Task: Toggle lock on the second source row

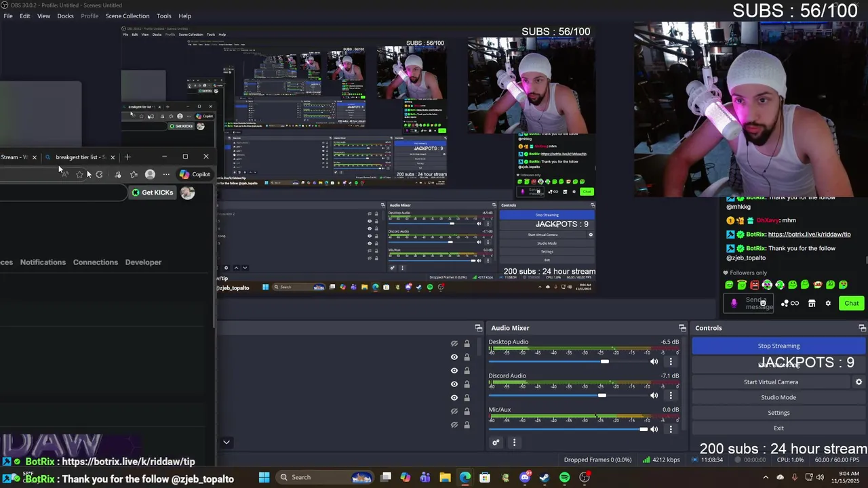Action: point(467,357)
